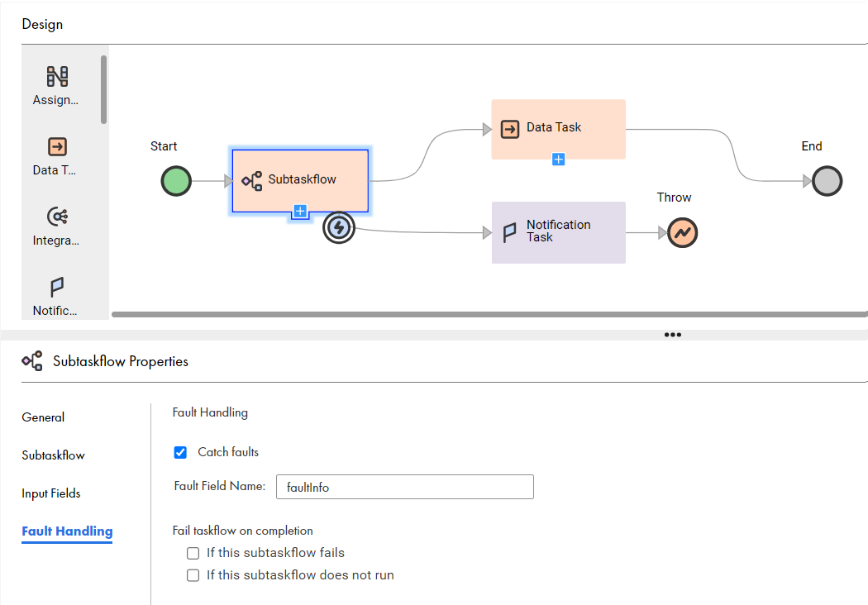The width and height of the screenshot is (868, 605).
Task: Click the canvas horizontal scrollbar
Action: pyautogui.click(x=489, y=314)
